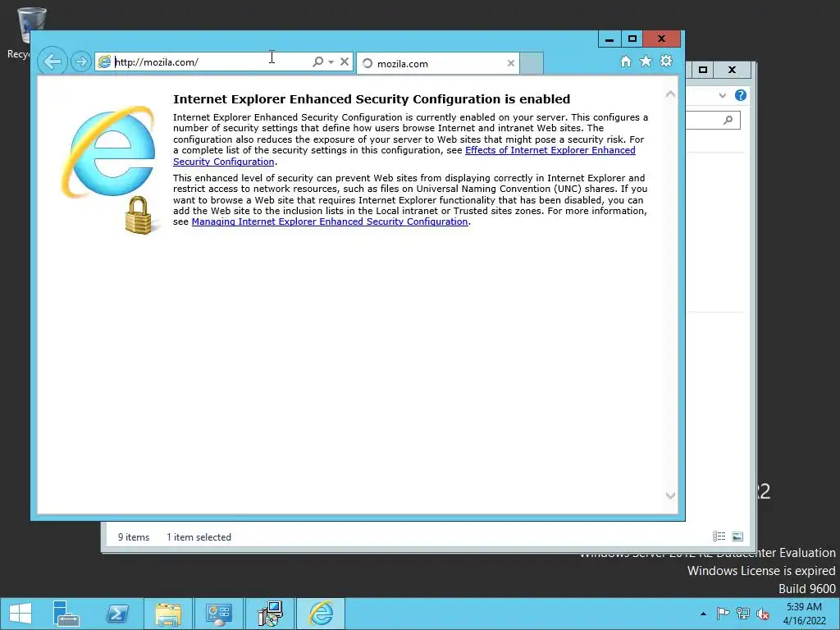This screenshot has height=630, width=840.
Task: Maximize the background Explorer window
Action: coord(703,70)
